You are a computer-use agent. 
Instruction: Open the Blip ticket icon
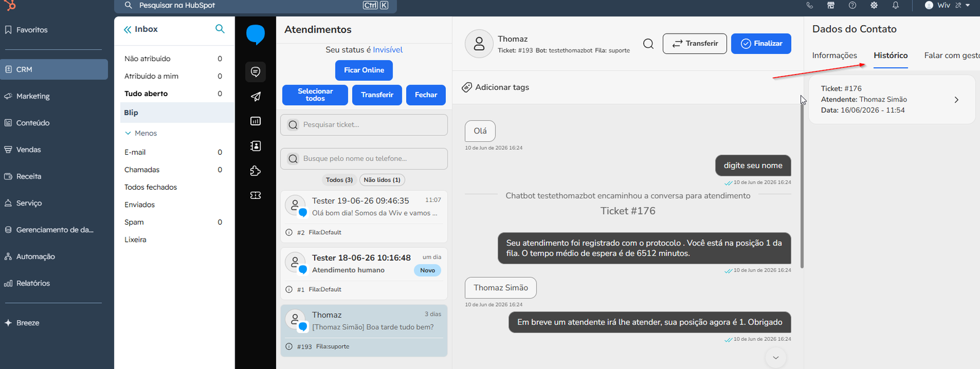[x=255, y=195]
